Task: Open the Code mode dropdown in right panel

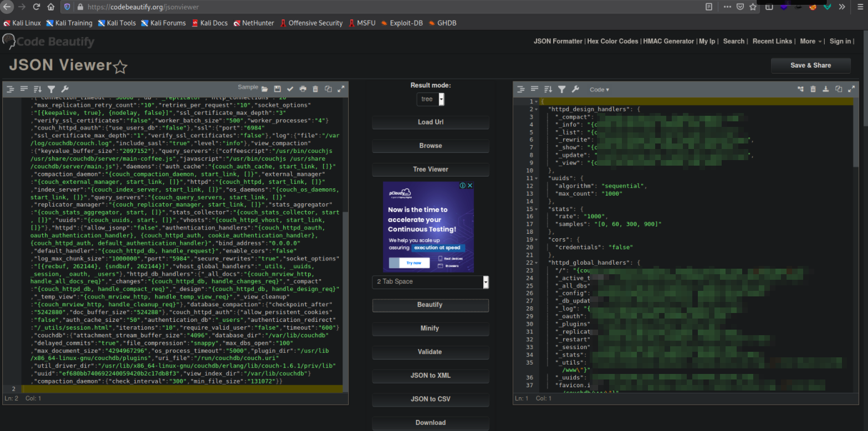Action: [x=599, y=90]
